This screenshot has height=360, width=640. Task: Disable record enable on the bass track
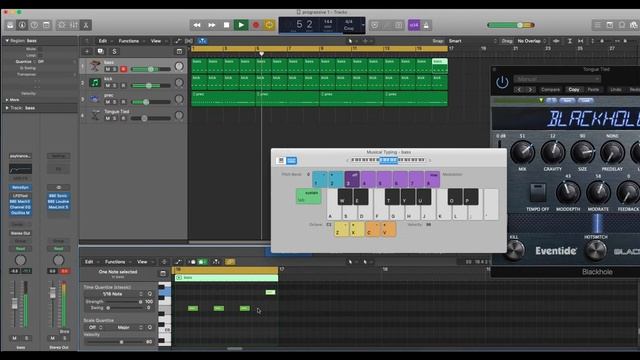click(x=123, y=69)
